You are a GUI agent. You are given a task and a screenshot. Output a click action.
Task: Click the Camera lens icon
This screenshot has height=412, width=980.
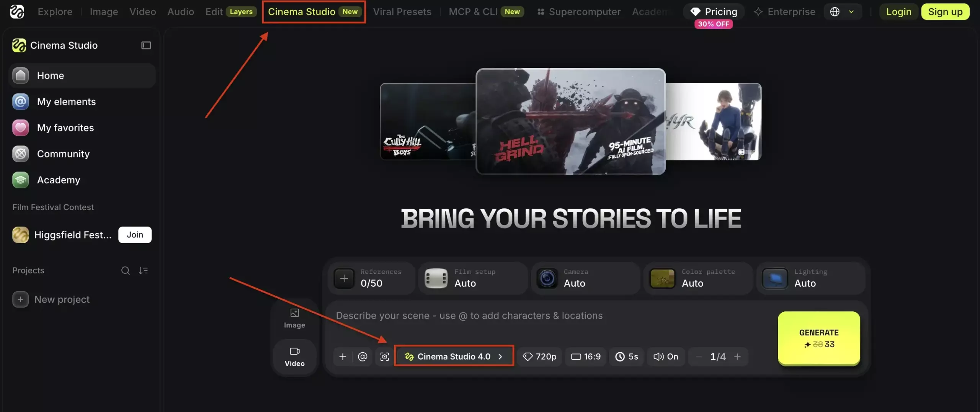547,278
